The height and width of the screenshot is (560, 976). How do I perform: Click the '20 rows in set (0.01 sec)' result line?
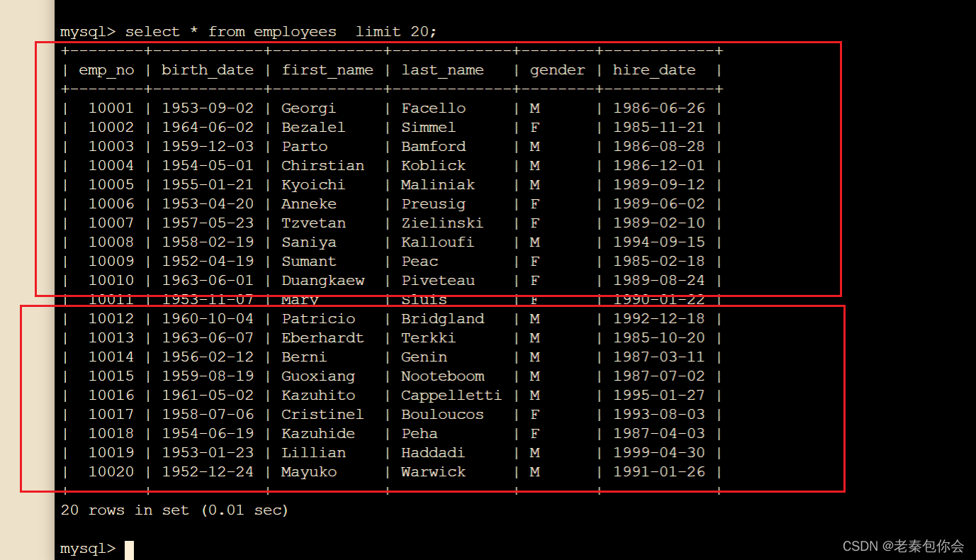coord(174,510)
